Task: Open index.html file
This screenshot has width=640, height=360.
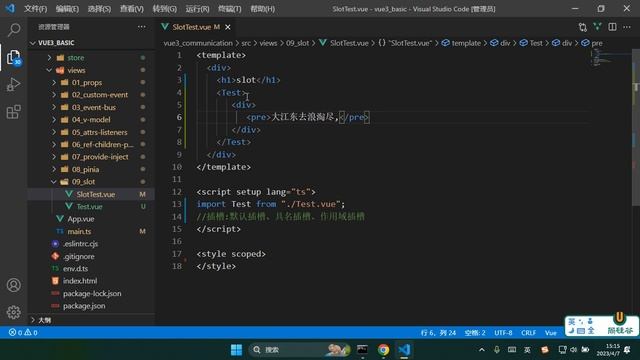Action: (x=91, y=281)
